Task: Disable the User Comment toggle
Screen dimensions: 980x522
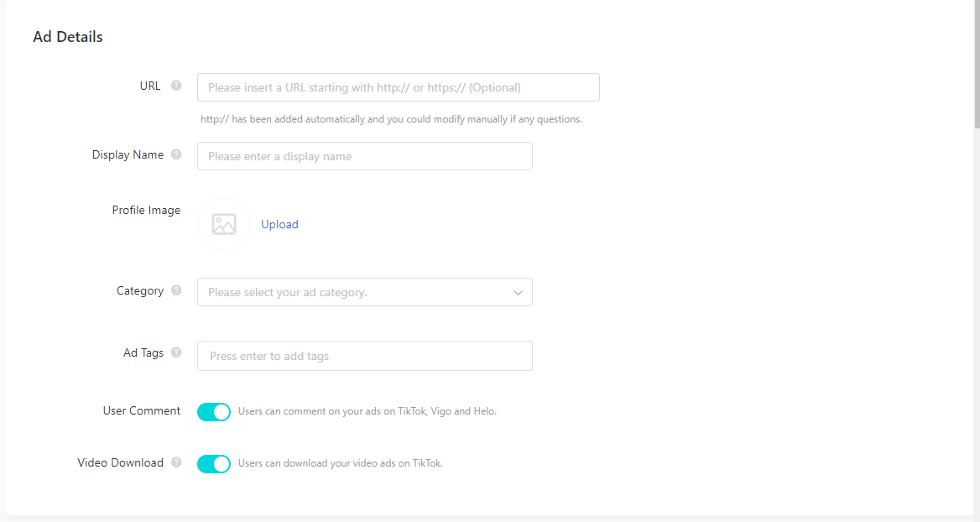Action: click(214, 411)
